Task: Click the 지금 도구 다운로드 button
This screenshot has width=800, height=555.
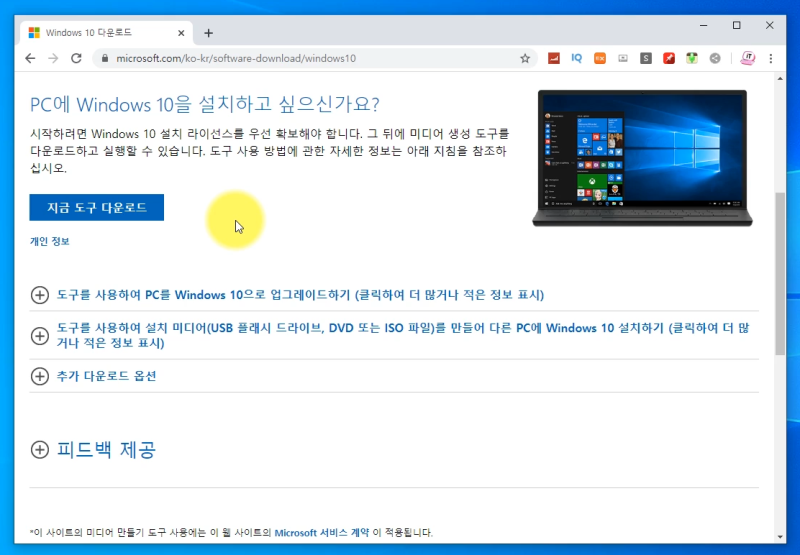Action: [96, 207]
